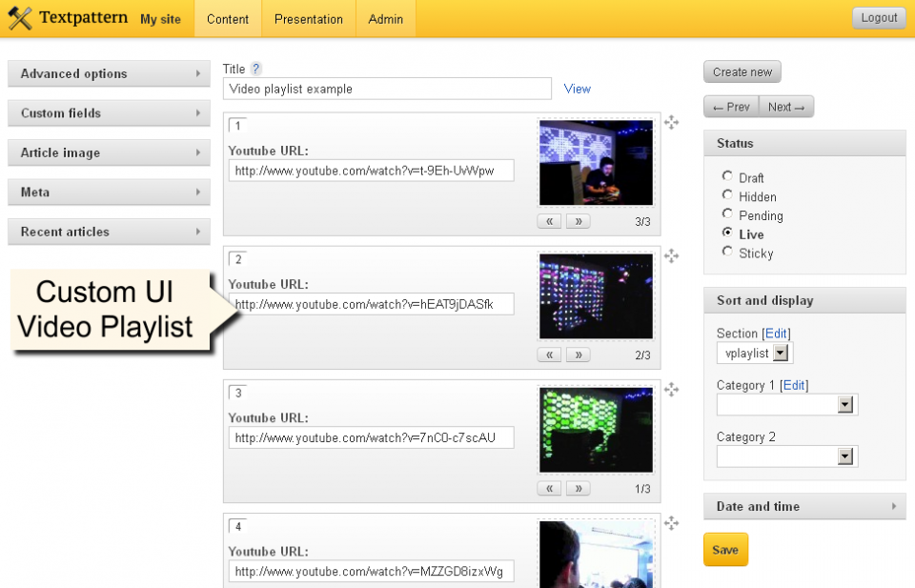Open the Admin tab
915x588 pixels.
[385, 18]
